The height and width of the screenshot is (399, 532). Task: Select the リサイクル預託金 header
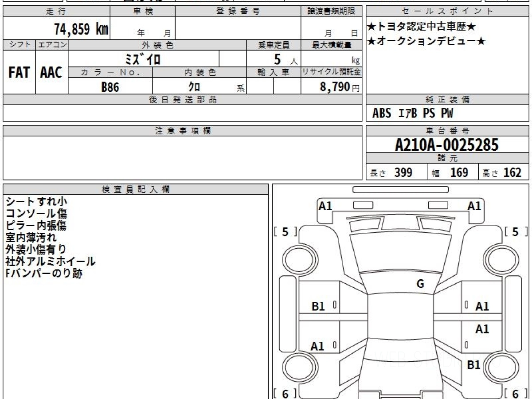coord(332,72)
